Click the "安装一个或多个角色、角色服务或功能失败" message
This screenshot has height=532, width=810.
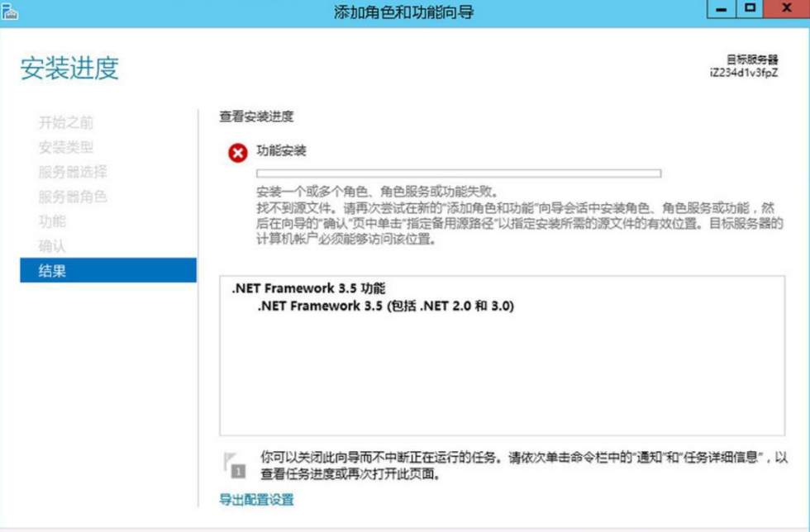(x=377, y=192)
